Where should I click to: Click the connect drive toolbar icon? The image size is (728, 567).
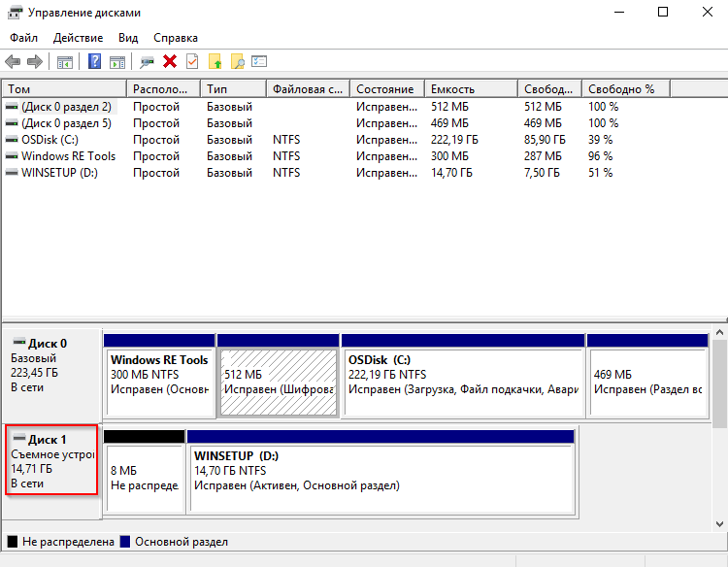tap(147, 62)
